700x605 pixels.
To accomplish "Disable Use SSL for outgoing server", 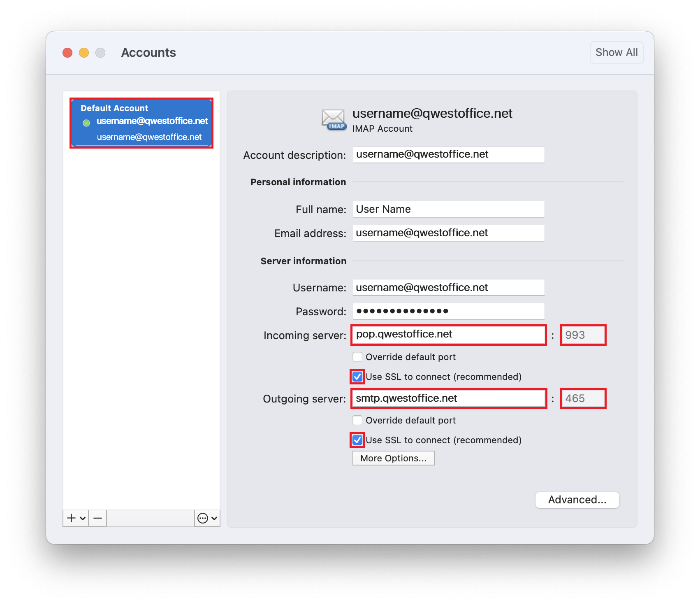I will [357, 440].
